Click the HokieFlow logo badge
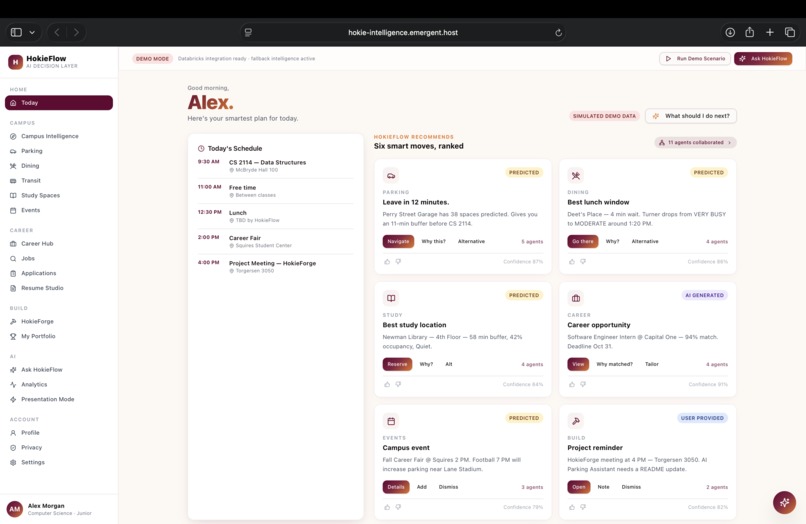This screenshot has width=806, height=524. click(15, 62)
